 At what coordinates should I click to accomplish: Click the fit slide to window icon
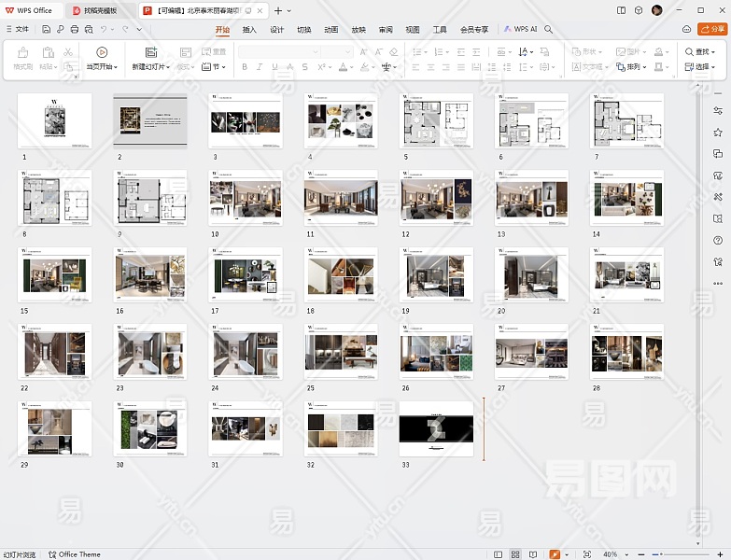coord(586,554)
